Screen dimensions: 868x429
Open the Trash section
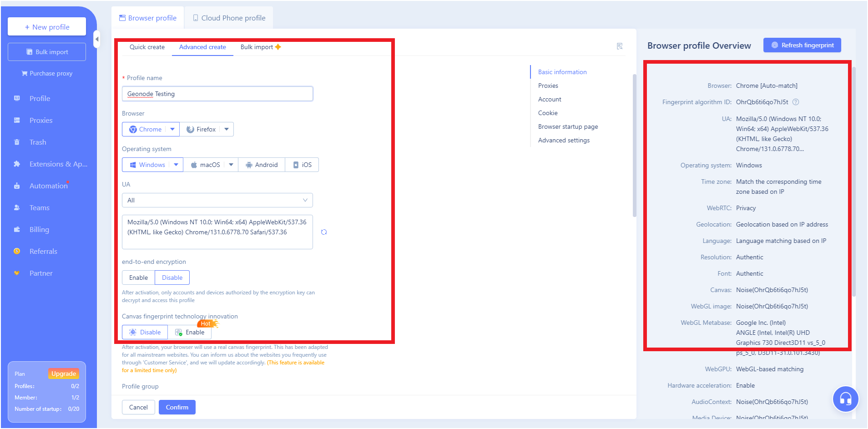tap(17, 142)
